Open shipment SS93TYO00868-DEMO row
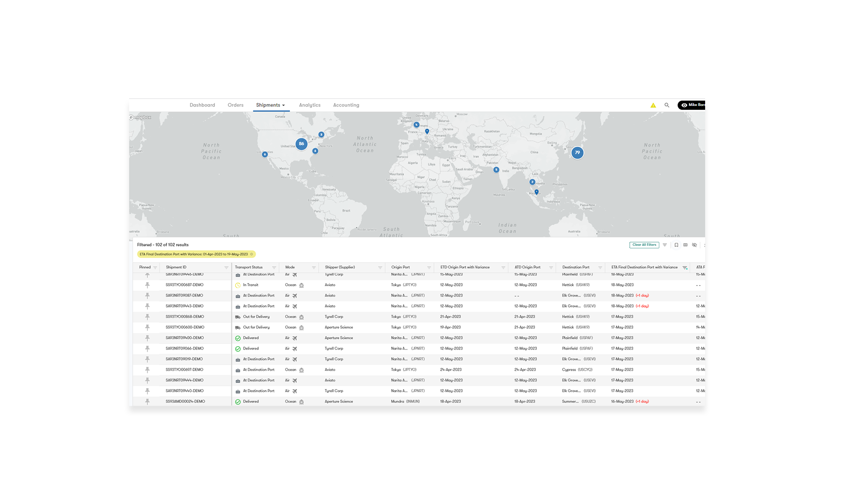855x504 pixels. tap(184, 317)
